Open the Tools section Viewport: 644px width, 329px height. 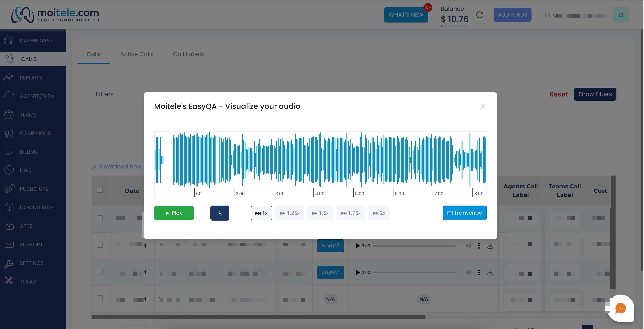point(33,282)
